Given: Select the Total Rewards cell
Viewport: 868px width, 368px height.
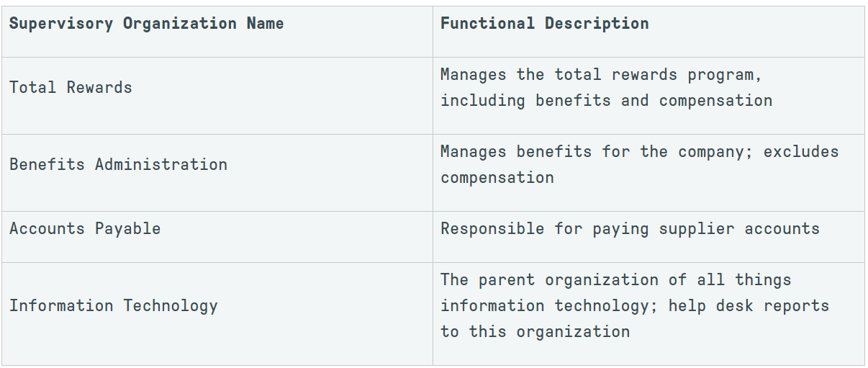Looking at the screenshot, I should pos(217,96).
